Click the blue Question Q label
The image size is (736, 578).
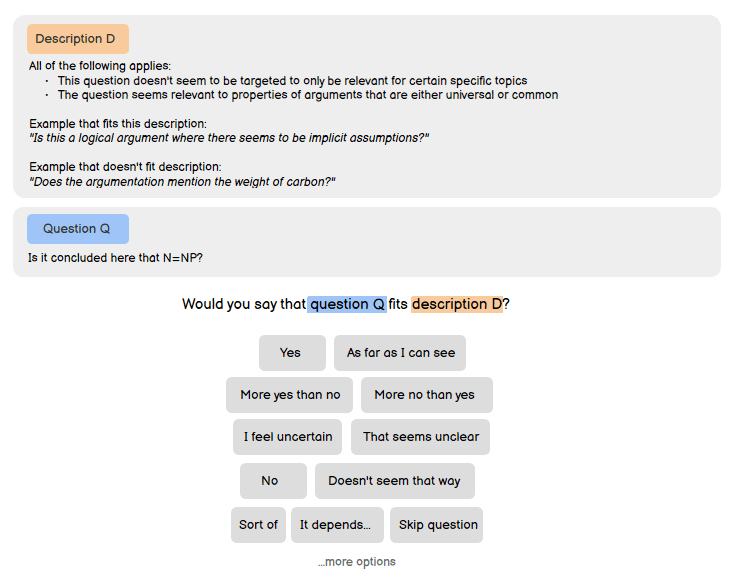(77, 228)
